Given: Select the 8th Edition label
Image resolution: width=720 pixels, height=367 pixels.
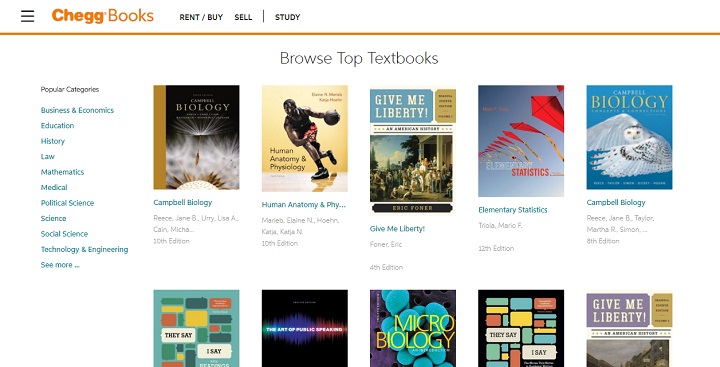Looking at the screenshot, I should coord(603,241).
